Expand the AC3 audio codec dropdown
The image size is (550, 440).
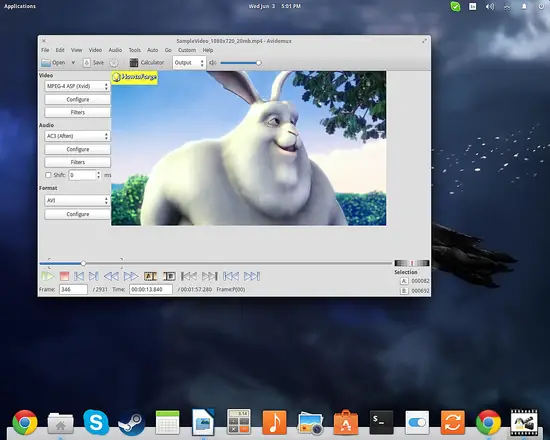point(77,136)
